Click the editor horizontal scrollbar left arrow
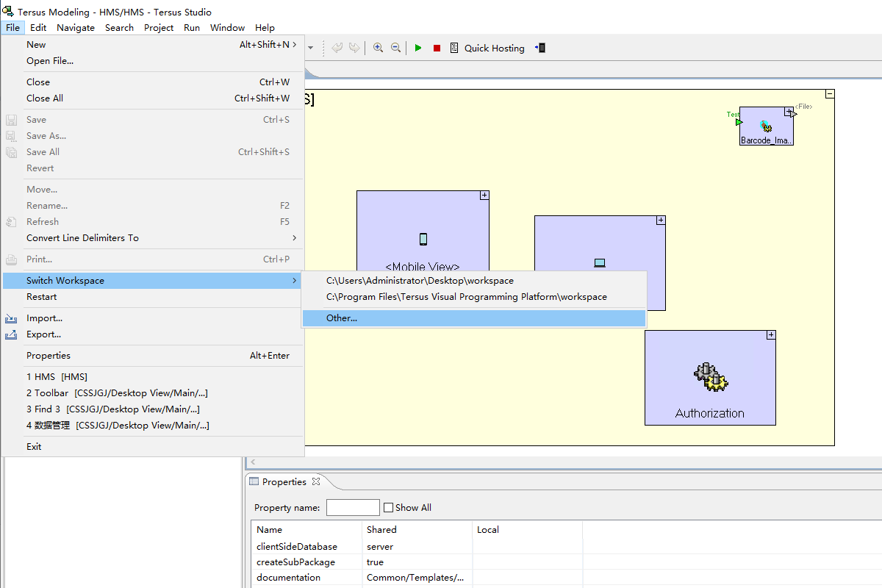882x588 pixels. coord(254,462)
